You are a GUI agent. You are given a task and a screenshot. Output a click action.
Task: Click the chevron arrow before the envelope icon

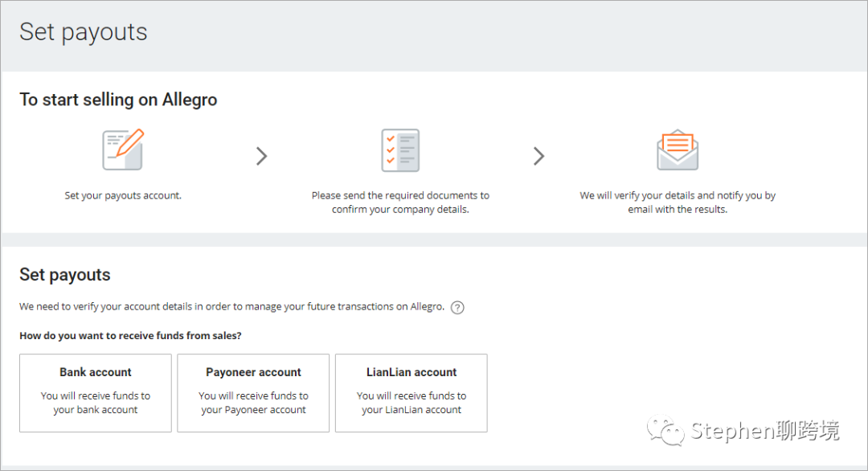538,156
